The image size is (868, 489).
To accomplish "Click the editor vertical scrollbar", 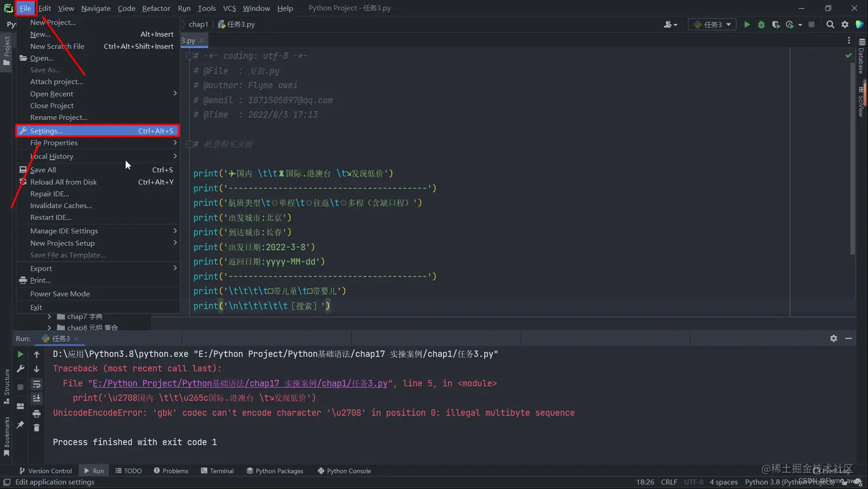I will (852, 158).
